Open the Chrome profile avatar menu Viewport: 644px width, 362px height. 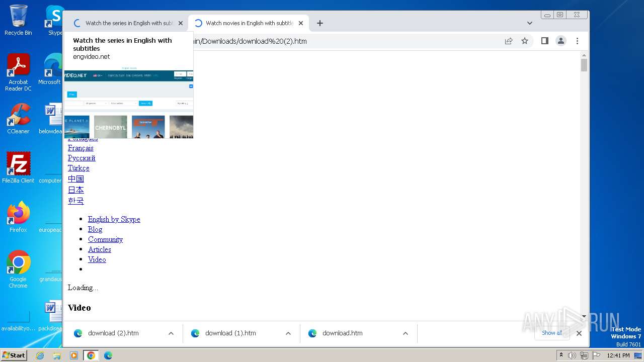click(561, 41)
